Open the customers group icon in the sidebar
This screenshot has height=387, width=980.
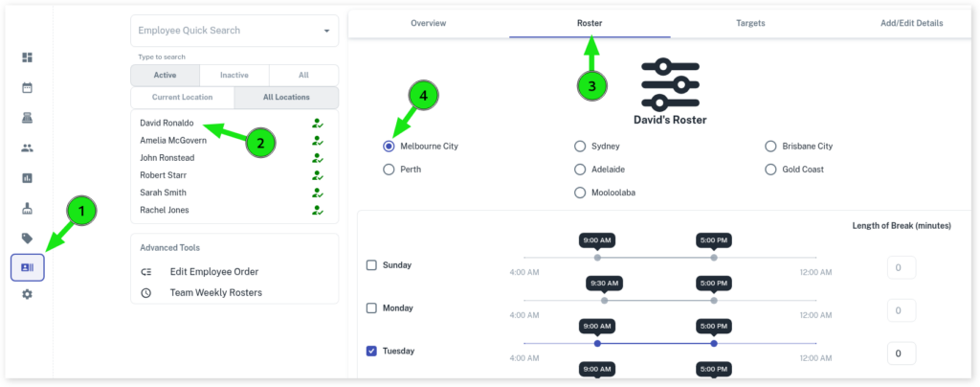[x=27, y=148]
